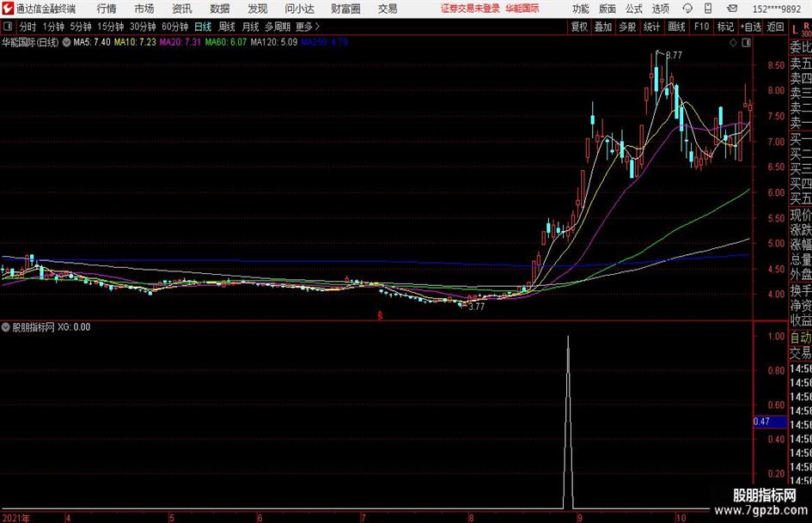Click the 0.47 axis value tag
Image resolution: width=812 pixels, height=523 pixels.
point(770,422)
